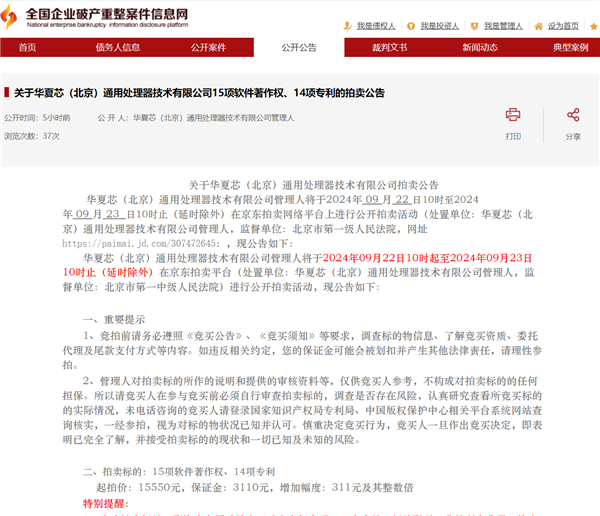
Task: Click the 二、拍卖标的 heading line
Action: (179, 472)
